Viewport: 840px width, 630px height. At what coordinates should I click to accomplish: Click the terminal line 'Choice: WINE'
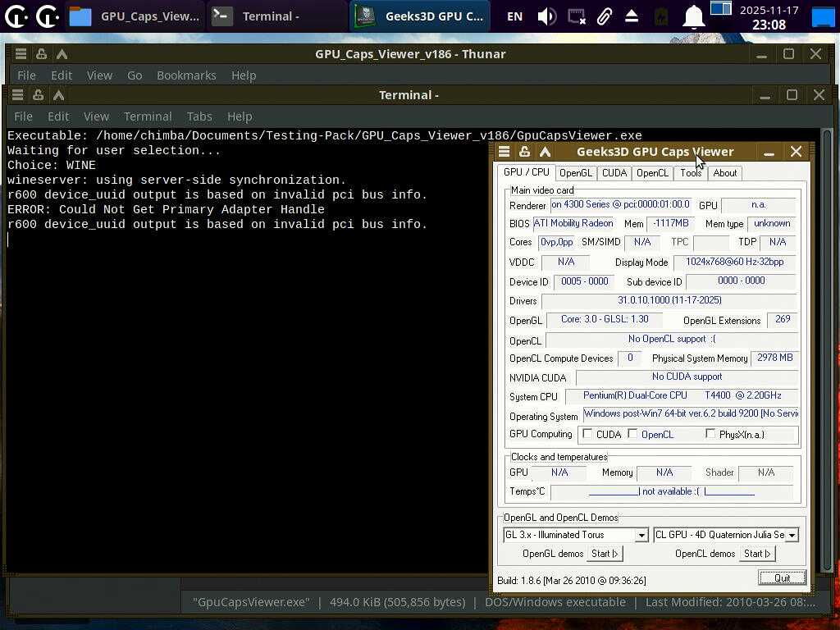pyautogui.click(x=52, y=165)
